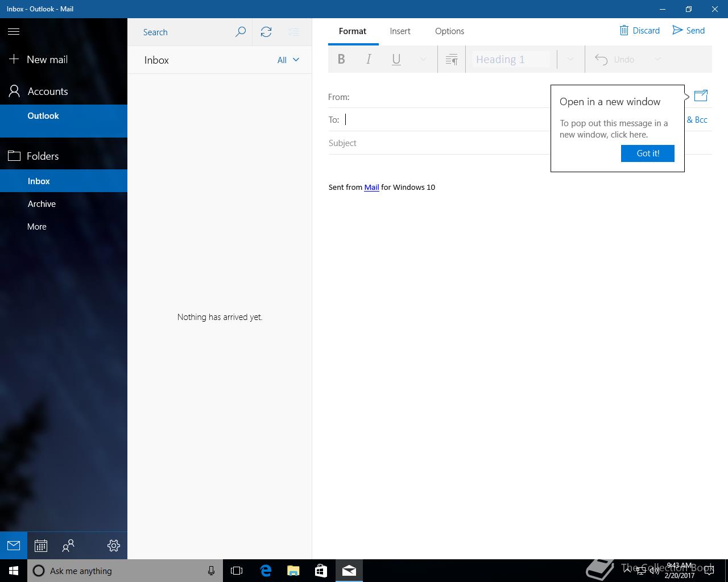
Task: Open the Windows Start menu
Action: tap(14, 571)
